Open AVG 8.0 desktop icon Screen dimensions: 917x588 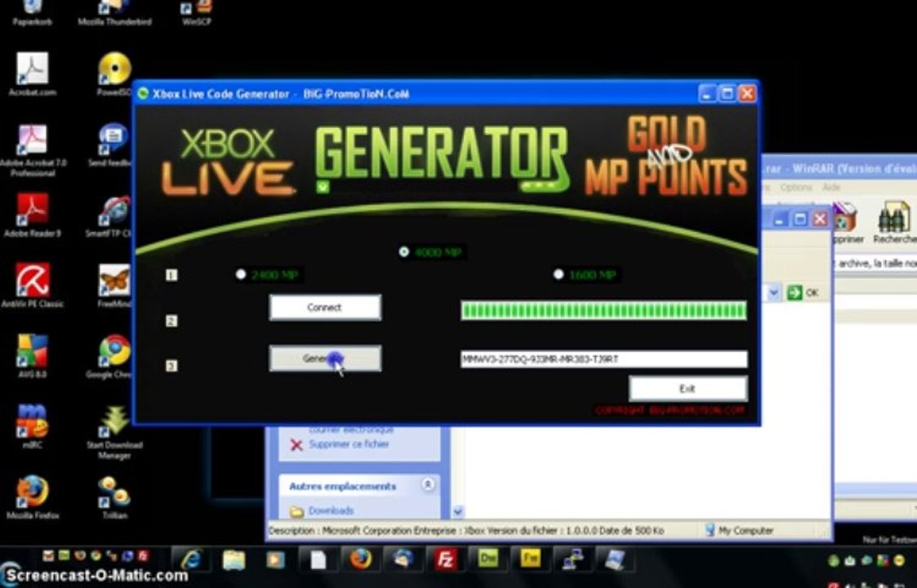pyautogui.click(x=32, y=356)
